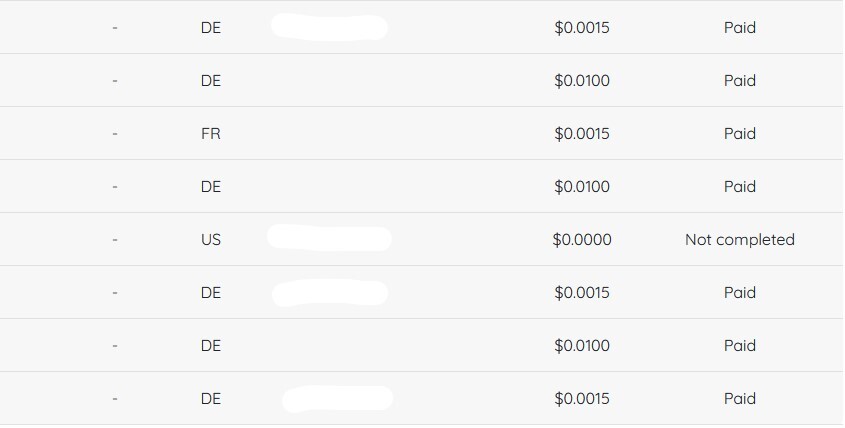Click Paid status in the bottommost row
Viewport: 845px width, 428px height.
tap(739, 399)
